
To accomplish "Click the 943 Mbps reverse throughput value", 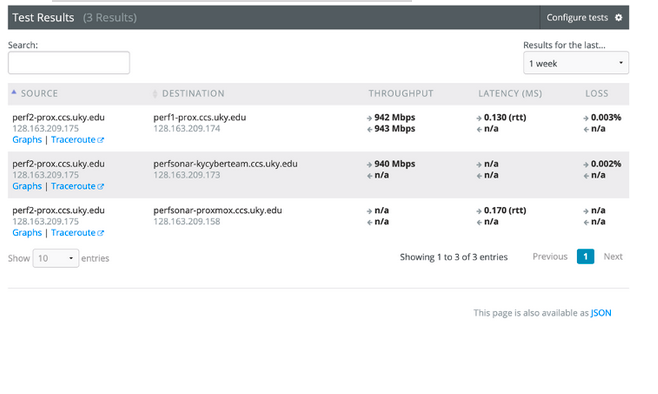I will (x=394, y=129).
